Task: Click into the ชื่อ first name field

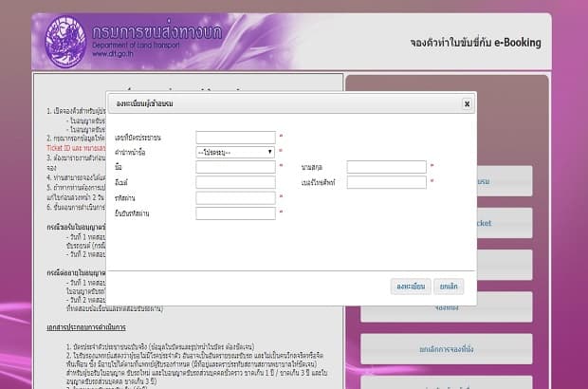Action: pos(235,167)
